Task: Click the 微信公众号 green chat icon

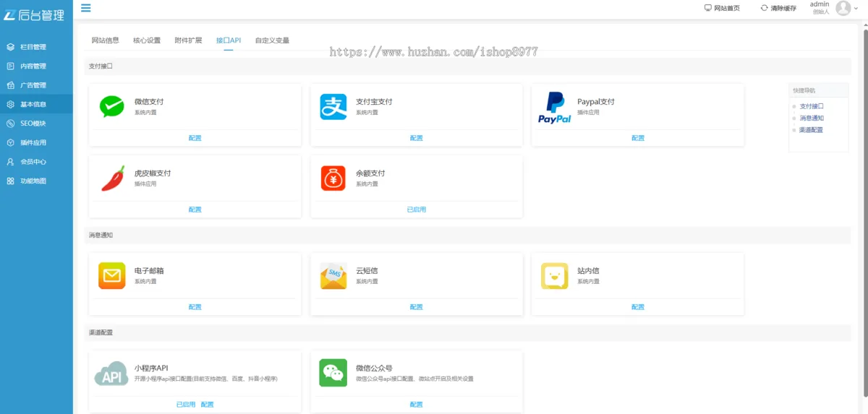Action: point(333,373)
